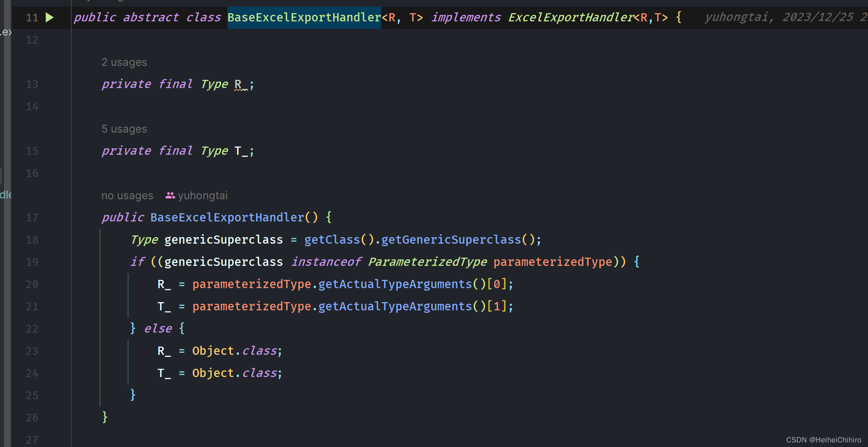
Task: Click the else keyword on line 22
Action: click(158, 328)
